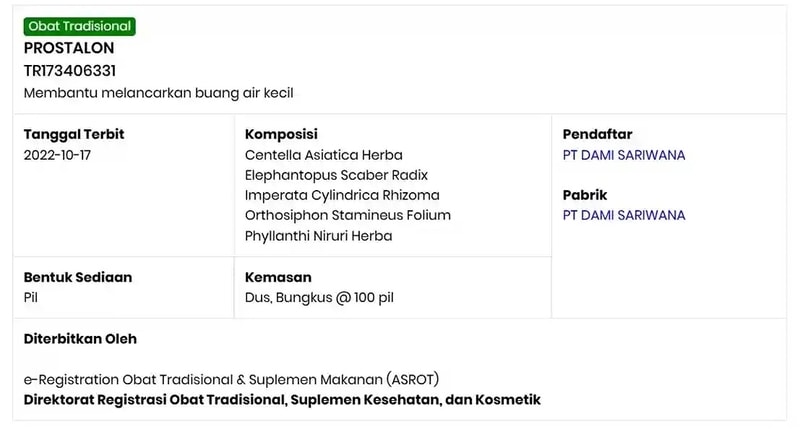Click the Komposisi heading
Screen dimensions: 800x432
[x=281, y=134]
